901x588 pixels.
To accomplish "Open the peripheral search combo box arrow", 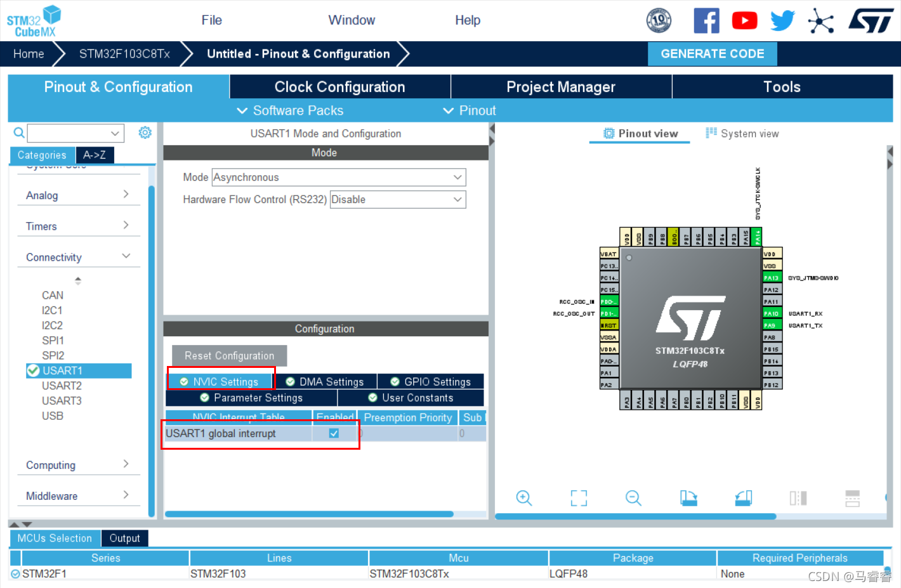I will pos(115,133).
